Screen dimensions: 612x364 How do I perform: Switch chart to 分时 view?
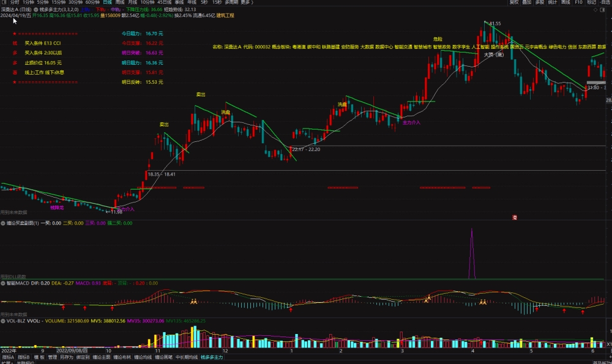pyautogui.click(x=15, y=2)
